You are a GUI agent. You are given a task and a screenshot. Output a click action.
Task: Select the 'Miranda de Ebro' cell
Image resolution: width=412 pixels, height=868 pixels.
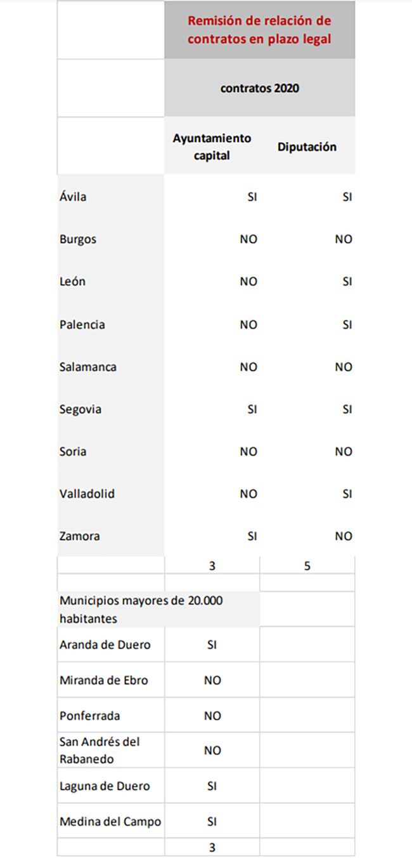104,680
